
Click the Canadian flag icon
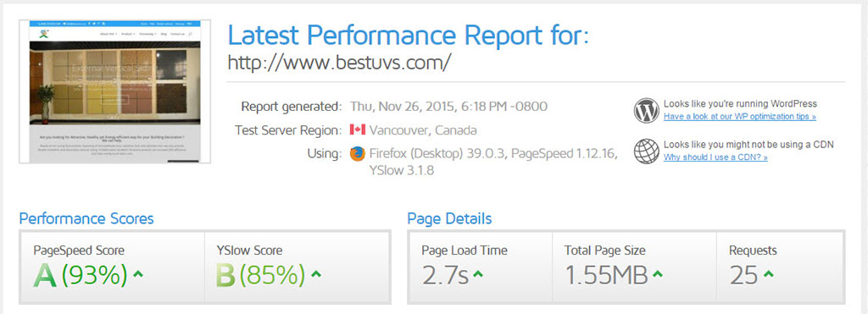pyautogui.click(x=358, y=130)
